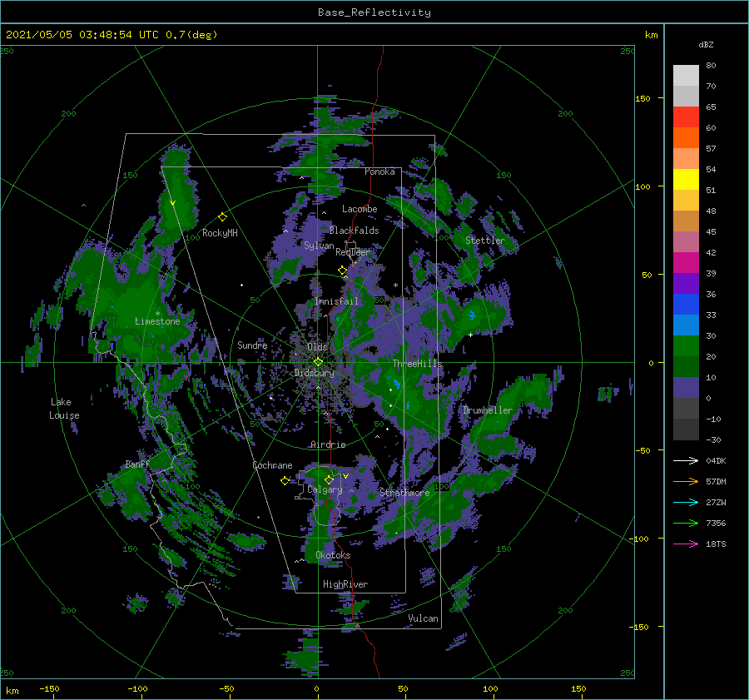Screen dimensions: 749x700
Task: Pick the light grey swatch between 80 and 70 dBZ
Action: point(686,76)
